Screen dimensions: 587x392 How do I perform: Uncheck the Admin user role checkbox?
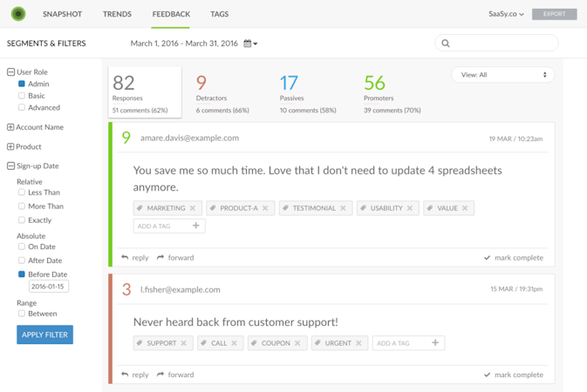click(22, 84)
